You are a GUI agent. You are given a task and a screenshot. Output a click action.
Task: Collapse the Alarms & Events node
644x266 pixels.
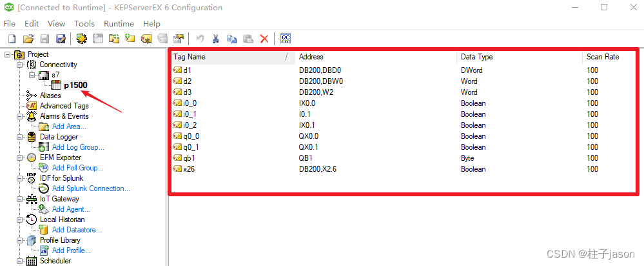(20, 116)
